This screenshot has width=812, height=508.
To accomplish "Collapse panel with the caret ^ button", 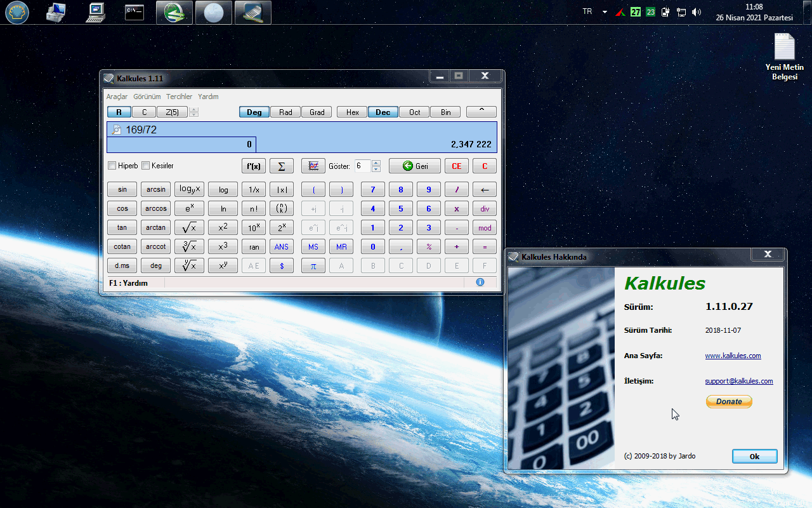I will pos(481,112).
